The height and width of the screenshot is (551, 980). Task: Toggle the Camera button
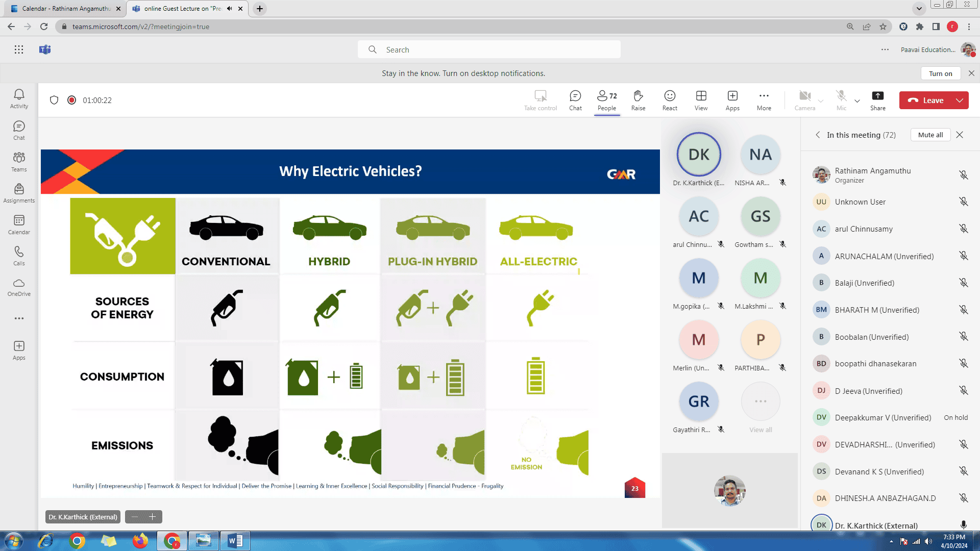805,100
